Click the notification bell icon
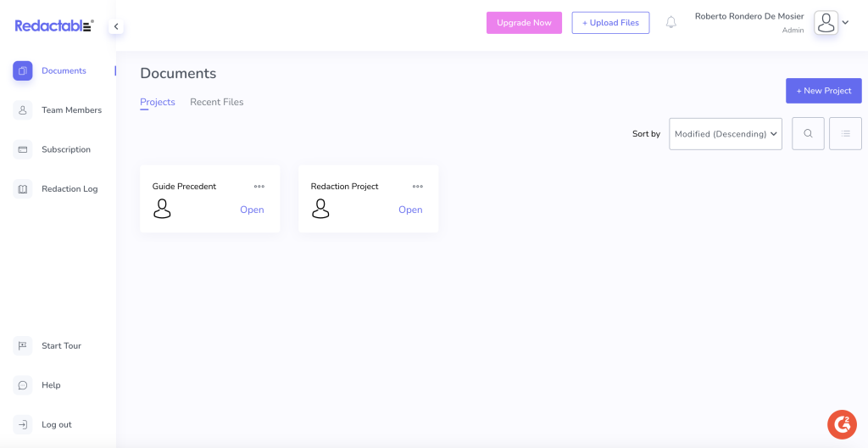 coord(670,23)
